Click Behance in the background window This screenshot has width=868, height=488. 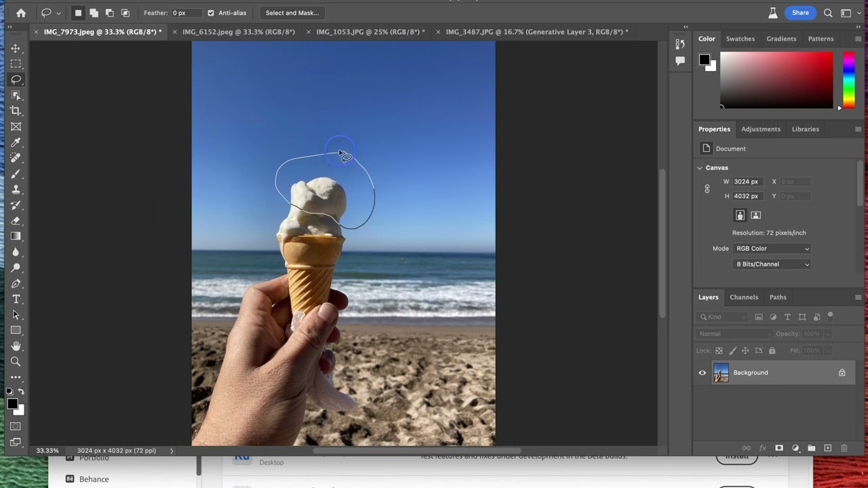click(x=94, y=479)
